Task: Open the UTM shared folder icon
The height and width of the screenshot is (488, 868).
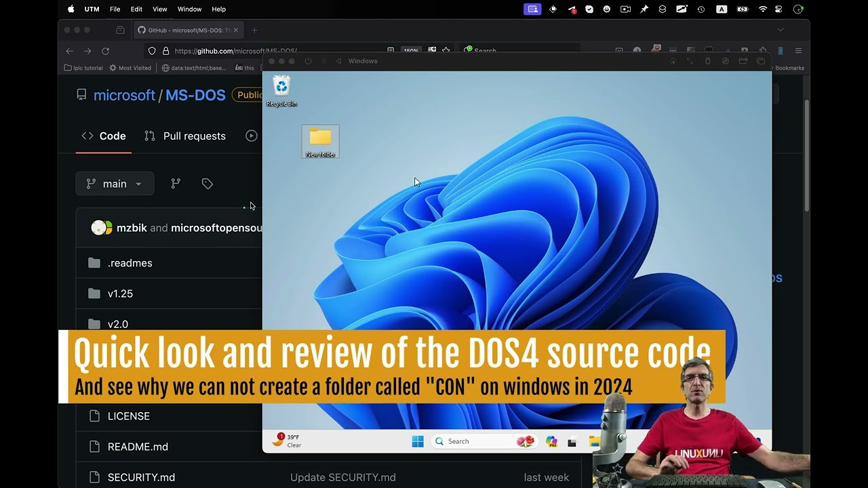Action: (x=743, y=61)
